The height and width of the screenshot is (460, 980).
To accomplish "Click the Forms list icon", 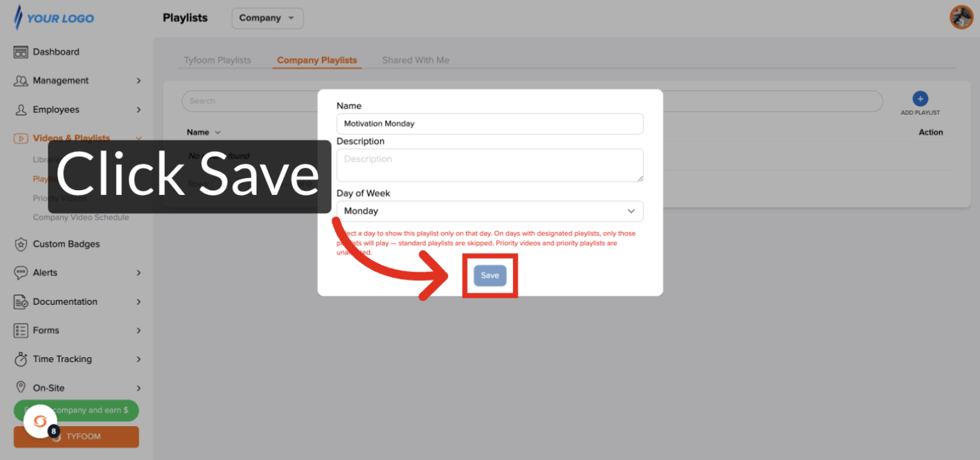I will (x=21, y=331).
